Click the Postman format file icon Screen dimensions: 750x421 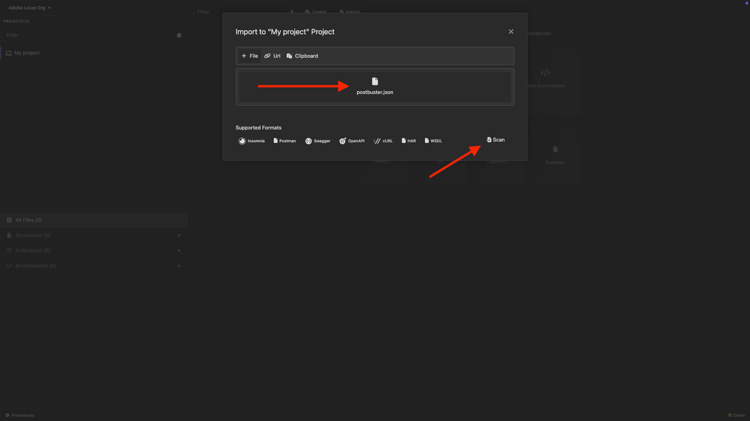click(276, 141)
